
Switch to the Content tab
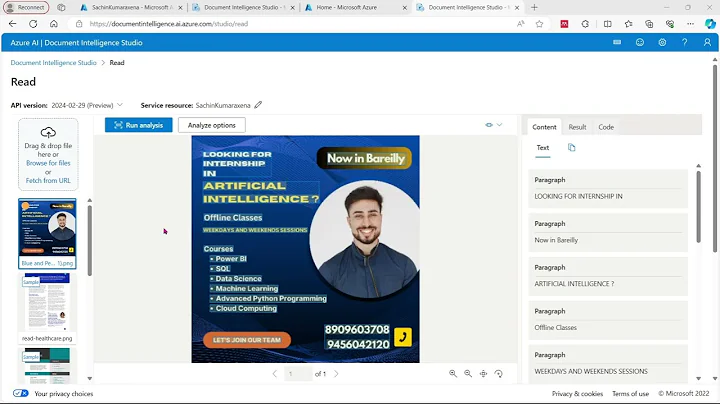coord(544,127)
